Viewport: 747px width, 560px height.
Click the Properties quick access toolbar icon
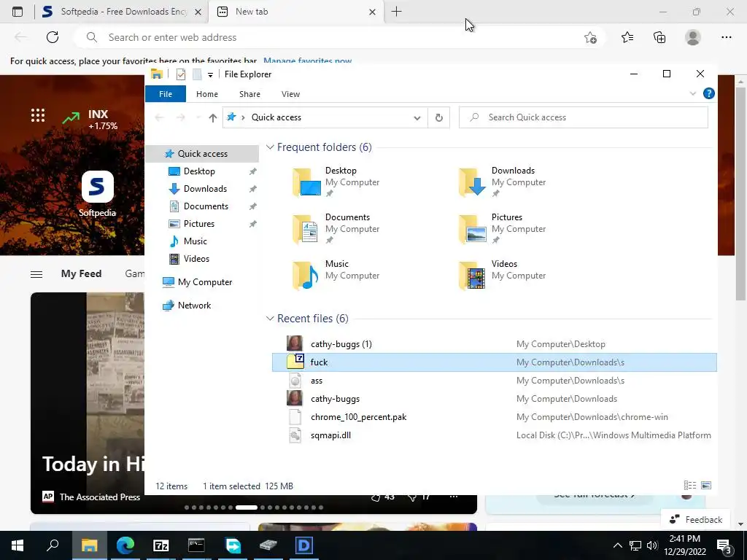181,74
